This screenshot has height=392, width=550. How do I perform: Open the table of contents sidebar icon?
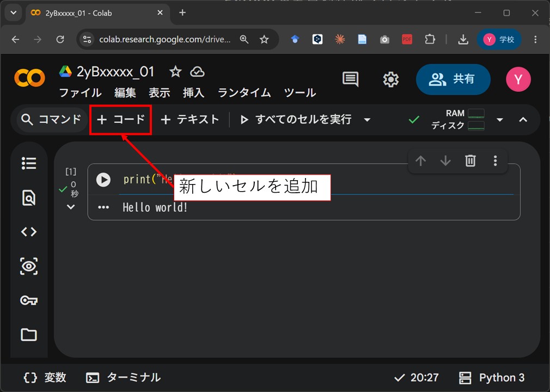click(x=29, y=163)
